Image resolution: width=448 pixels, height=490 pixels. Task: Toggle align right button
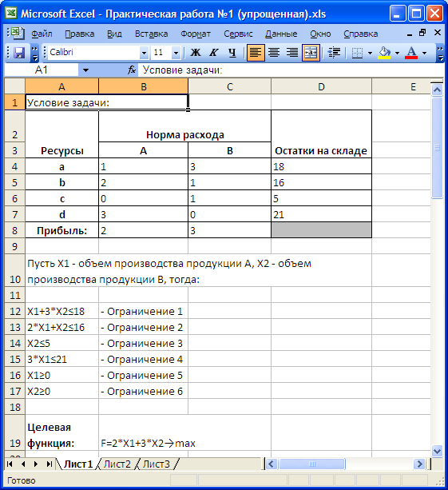tap(292, 53)
